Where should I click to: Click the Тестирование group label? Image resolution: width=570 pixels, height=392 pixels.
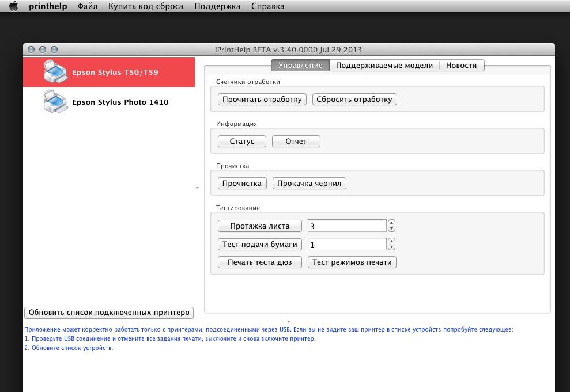click(x=238, y=208)
